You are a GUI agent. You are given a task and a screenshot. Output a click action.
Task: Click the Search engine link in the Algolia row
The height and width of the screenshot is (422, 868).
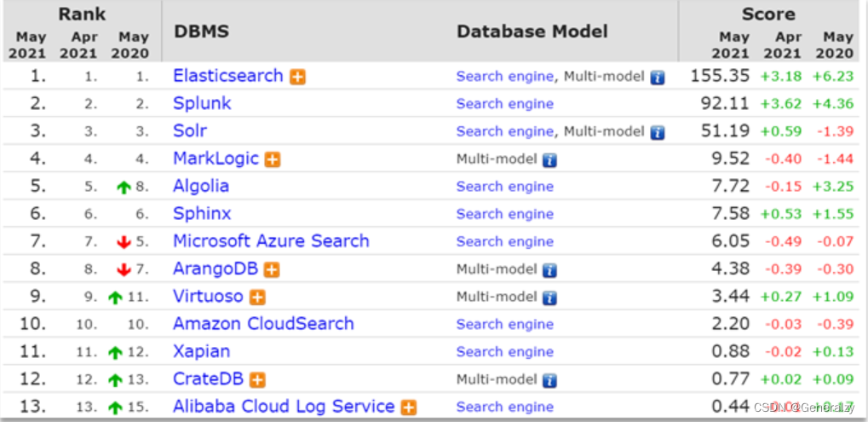coord(505,187)
